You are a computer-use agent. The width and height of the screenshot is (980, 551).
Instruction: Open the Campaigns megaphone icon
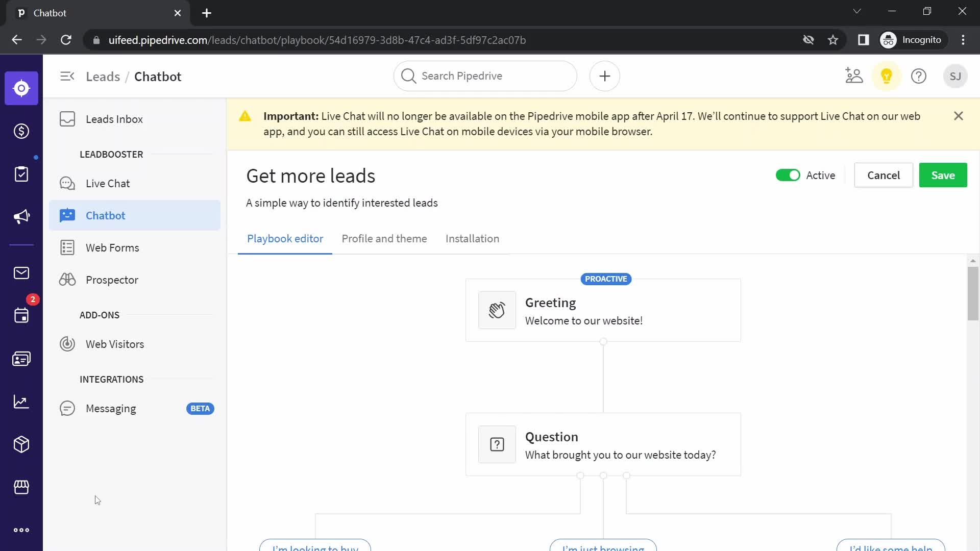[x=21, y=217]
